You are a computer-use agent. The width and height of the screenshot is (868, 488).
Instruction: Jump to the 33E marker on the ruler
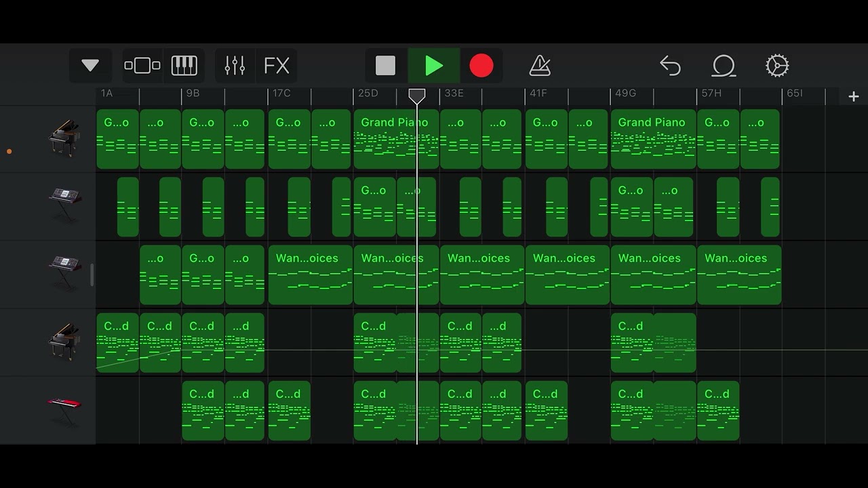tap(454, 93)
